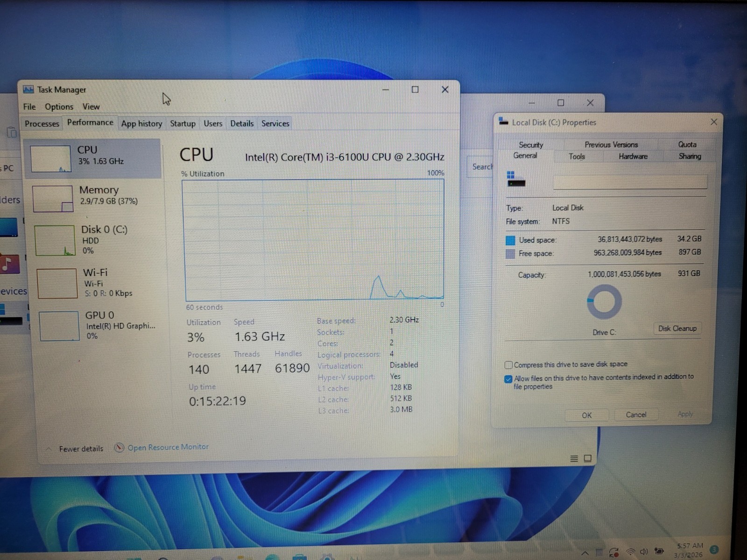
Task: Switch File Explorer to details view icon
Action: [x=574, y=459]
